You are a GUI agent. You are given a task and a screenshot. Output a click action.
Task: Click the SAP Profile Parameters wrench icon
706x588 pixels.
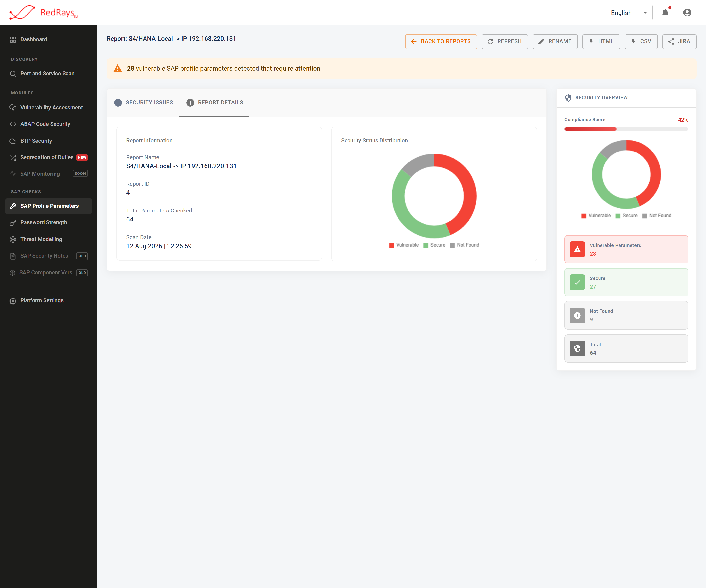tap(13, 206)
